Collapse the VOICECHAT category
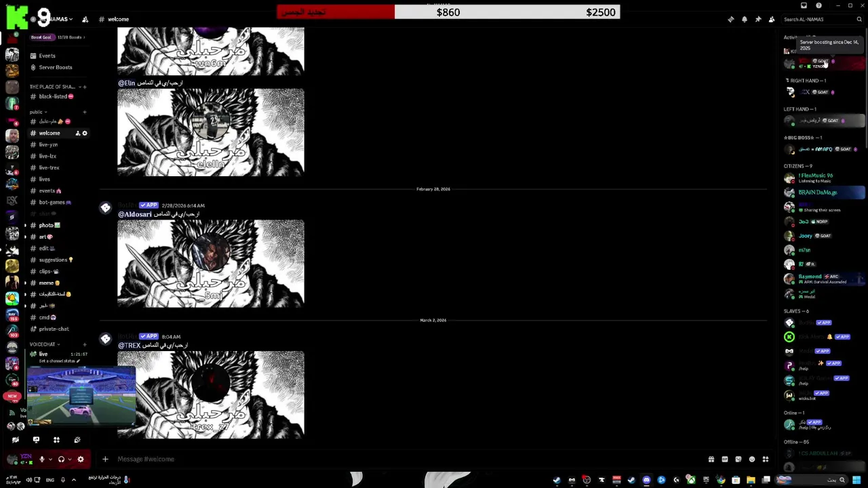Viewport: 868px width, 488px height. point(44,344)
